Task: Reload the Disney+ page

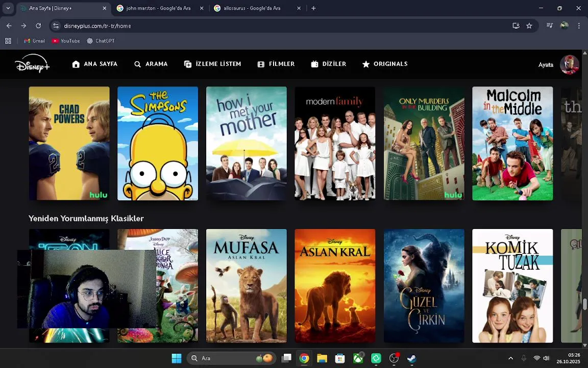Action: tap(38, 26)
